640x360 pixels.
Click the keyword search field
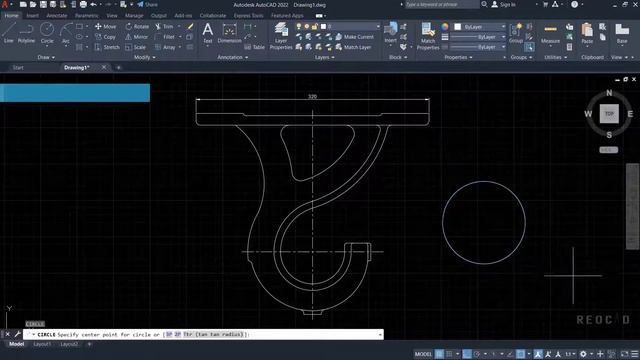[442, 4]
